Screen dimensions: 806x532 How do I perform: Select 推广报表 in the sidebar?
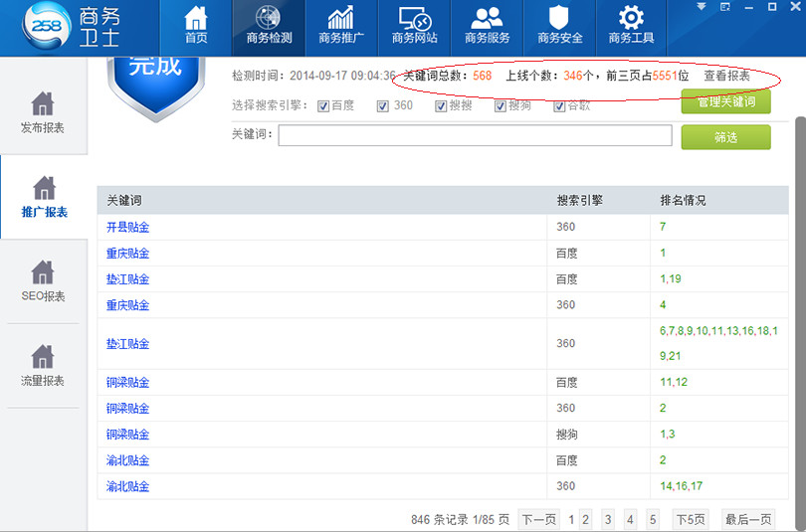[44, 197]
